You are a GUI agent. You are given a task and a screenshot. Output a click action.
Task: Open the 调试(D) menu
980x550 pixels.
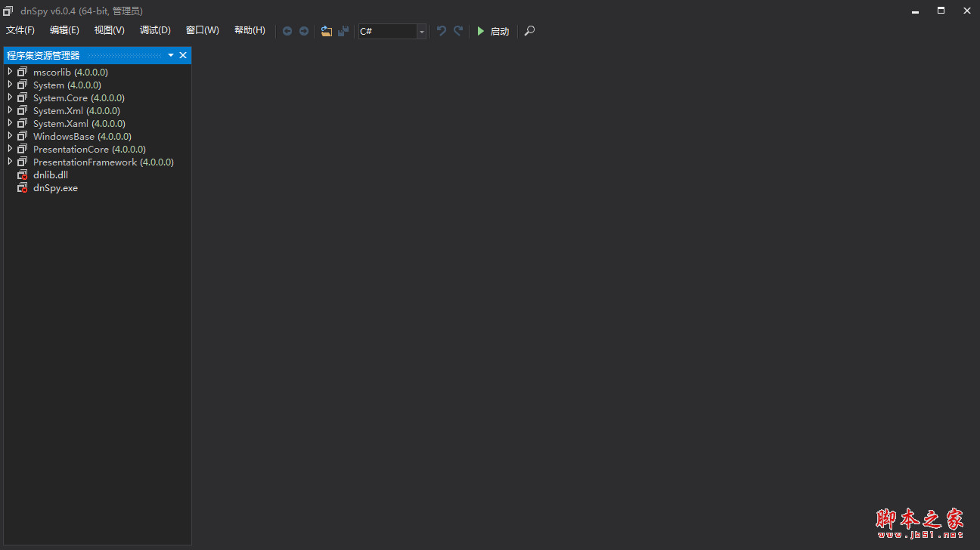tap(155, 30)
